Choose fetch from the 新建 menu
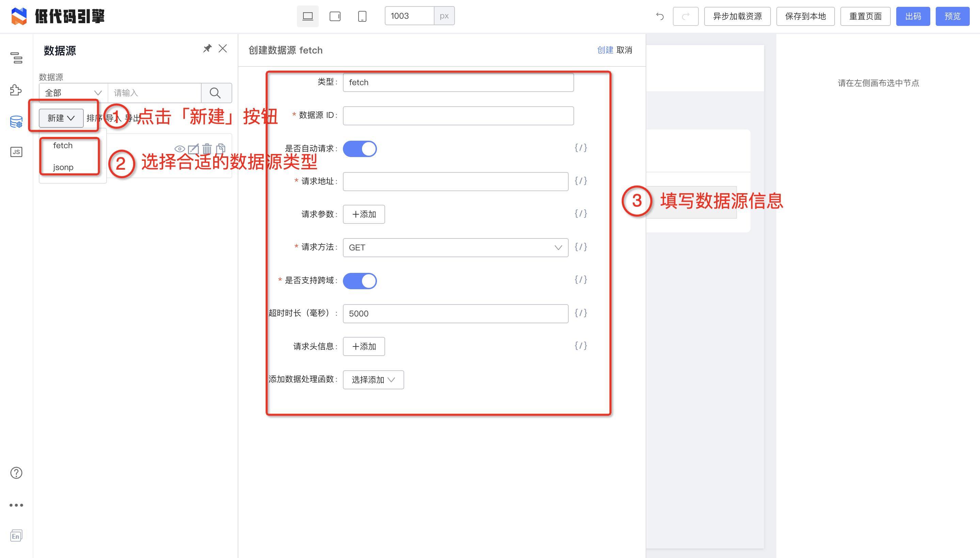 (63, 146)
